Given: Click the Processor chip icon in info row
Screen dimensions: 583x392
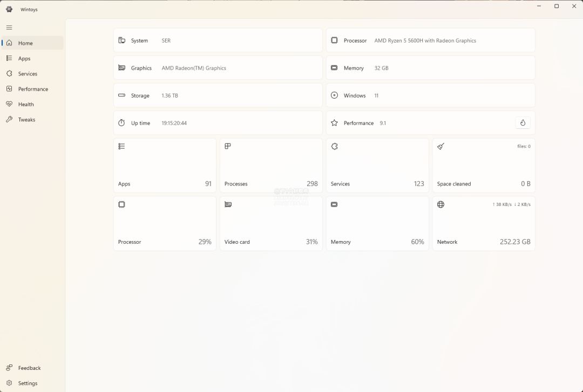Looking at the screenshot, I should (334, 40).
